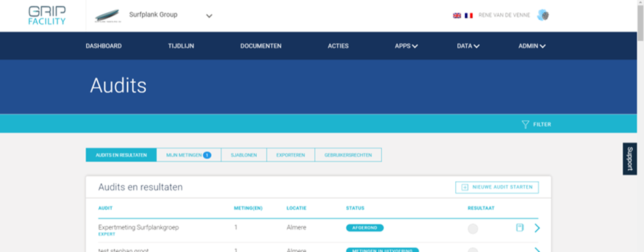
Task: Expand Expertmeting Surfplankgroep row with chevron arrow
Action: 537,228
